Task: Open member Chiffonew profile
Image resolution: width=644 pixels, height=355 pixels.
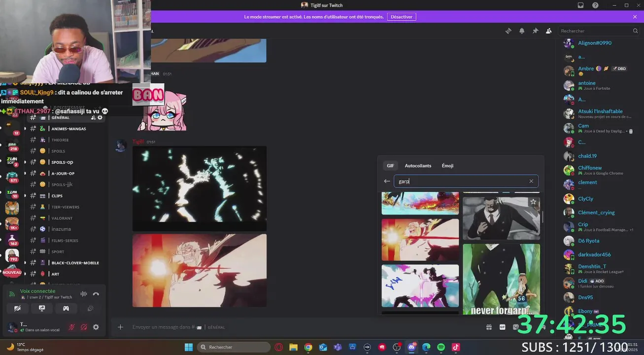Action: [601, 170]
